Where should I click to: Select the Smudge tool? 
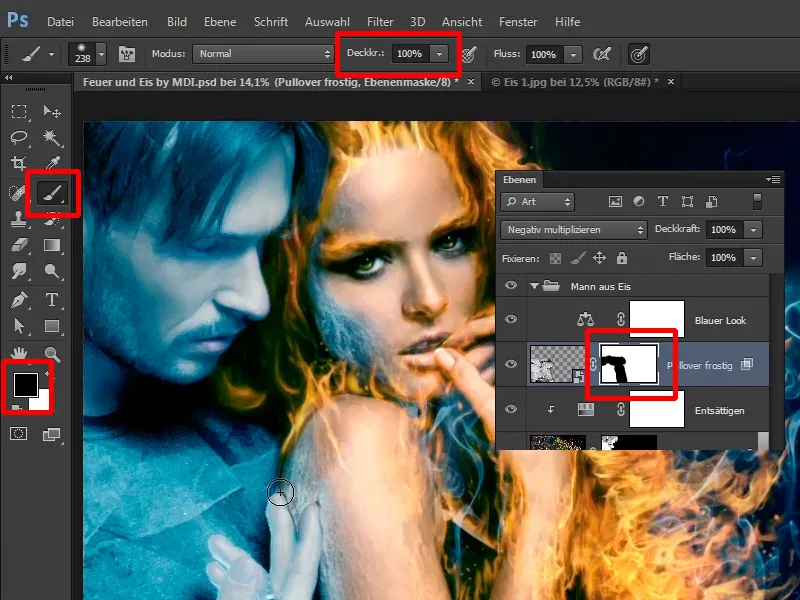19,271
